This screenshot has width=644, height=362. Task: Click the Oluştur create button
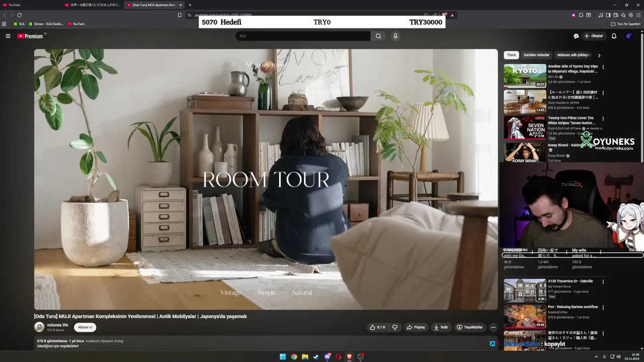pos(594,36)
